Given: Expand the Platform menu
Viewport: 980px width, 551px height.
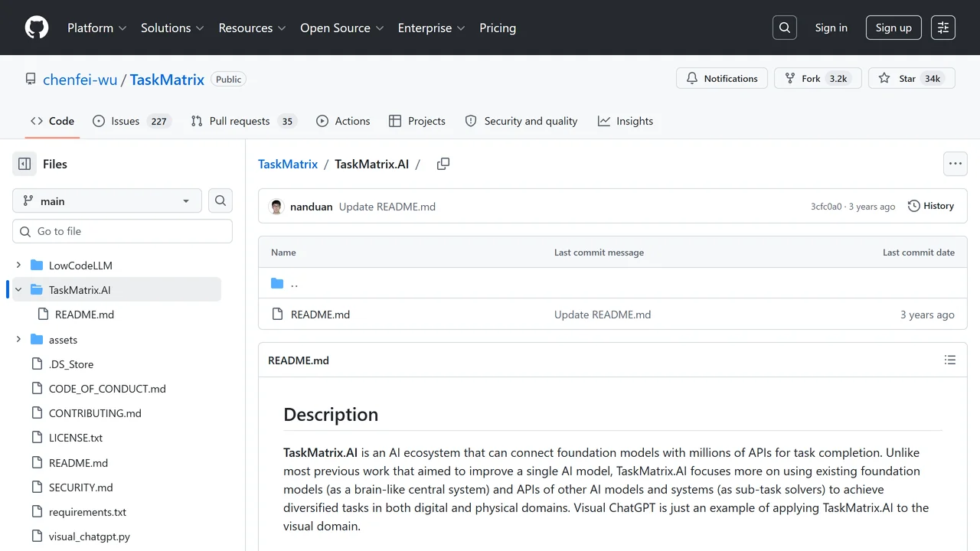Looking at the screenshot, I should (x=96, y=28).
